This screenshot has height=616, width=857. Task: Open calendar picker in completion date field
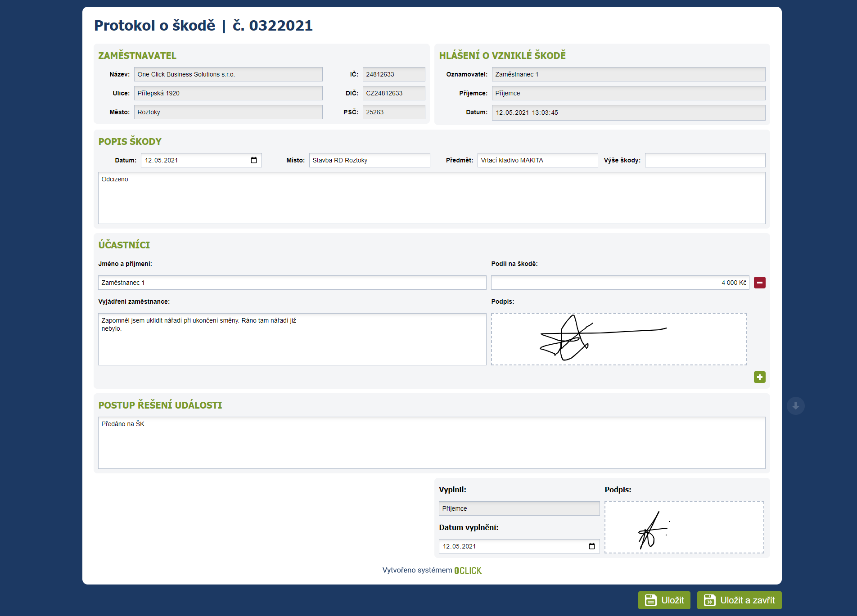coord(592,546)
